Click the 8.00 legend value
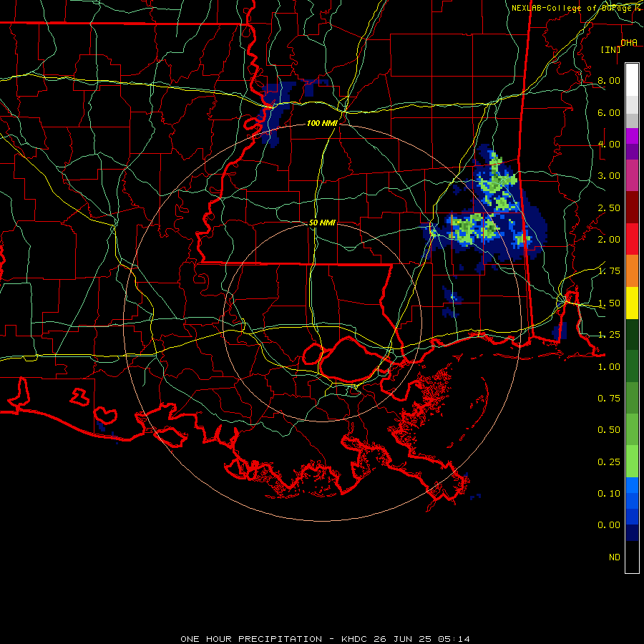 click(x=609, y=80)
